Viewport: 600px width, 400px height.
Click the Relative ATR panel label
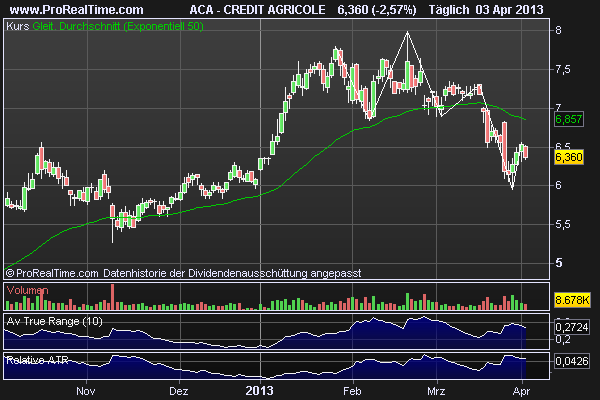37,360
